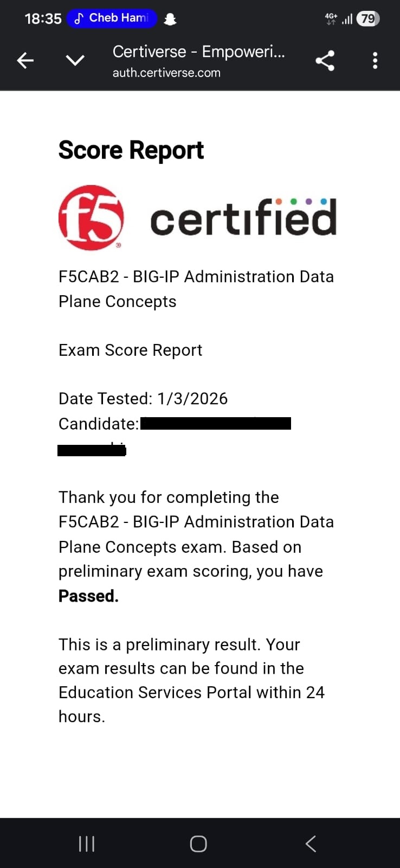Tap the red F5 logo
The image size is (400, 868).
(x=91, y=218)
